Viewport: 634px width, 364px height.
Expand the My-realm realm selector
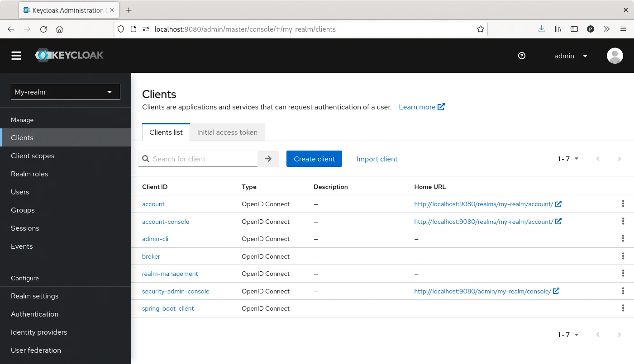(66, 92)
